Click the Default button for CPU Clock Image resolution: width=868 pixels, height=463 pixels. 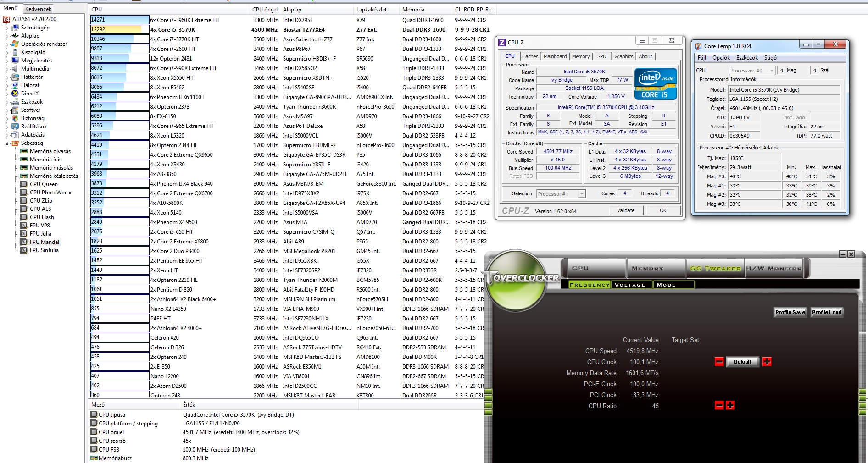tap(742, 362)
